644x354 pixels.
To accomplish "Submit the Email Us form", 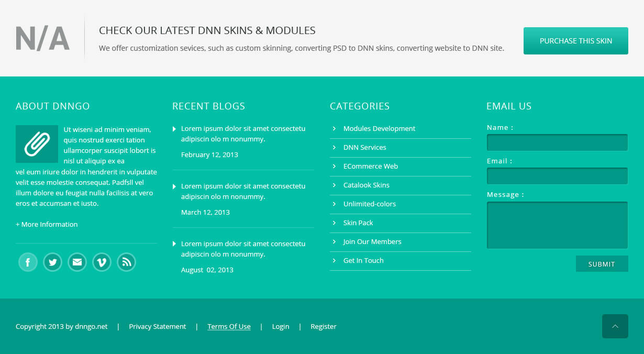I will coord(602,264).
